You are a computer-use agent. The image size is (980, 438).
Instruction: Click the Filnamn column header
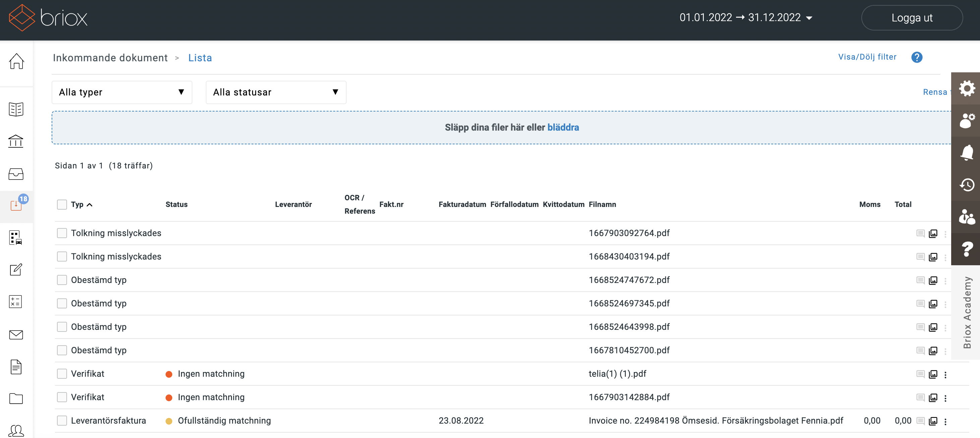pos(602,205)
